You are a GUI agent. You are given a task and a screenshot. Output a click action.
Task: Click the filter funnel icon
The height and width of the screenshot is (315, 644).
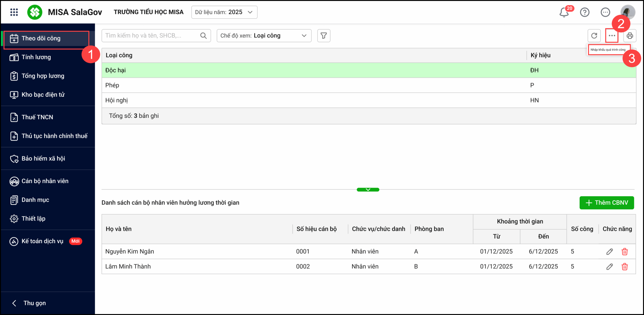point(324,36)
